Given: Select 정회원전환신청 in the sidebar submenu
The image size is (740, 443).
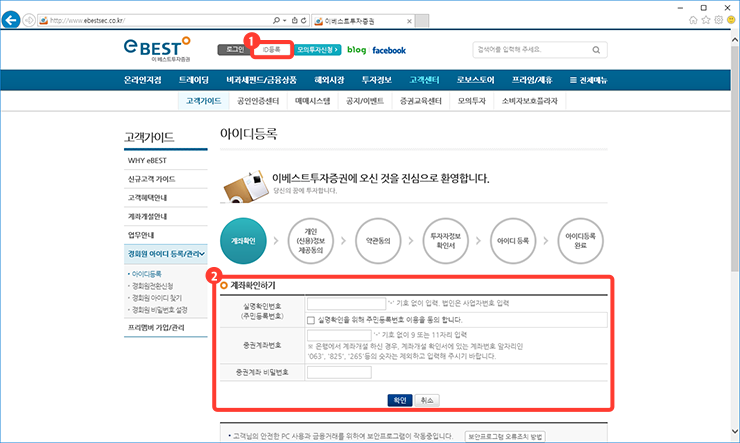Looking at the screenshot, I should click(152, 286).
